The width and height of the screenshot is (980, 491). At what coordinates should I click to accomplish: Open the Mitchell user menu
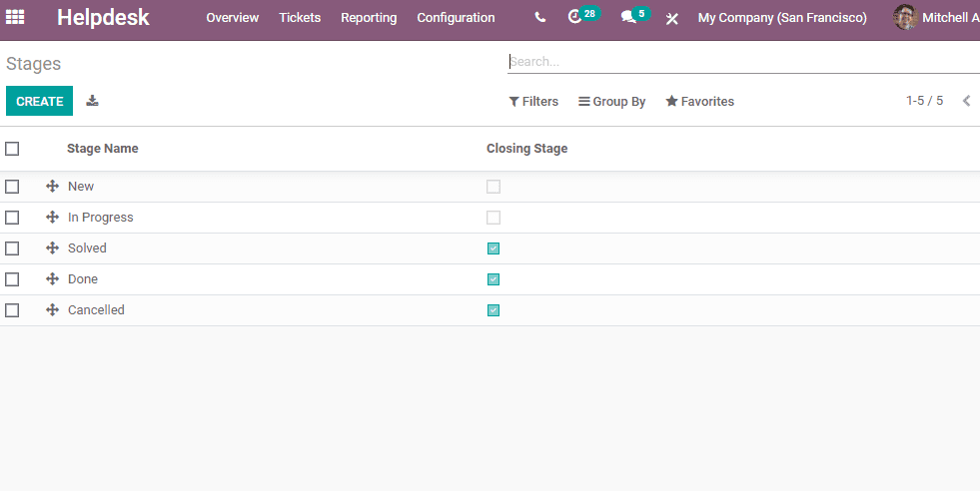pyautogui.click(x=936, y=18)
